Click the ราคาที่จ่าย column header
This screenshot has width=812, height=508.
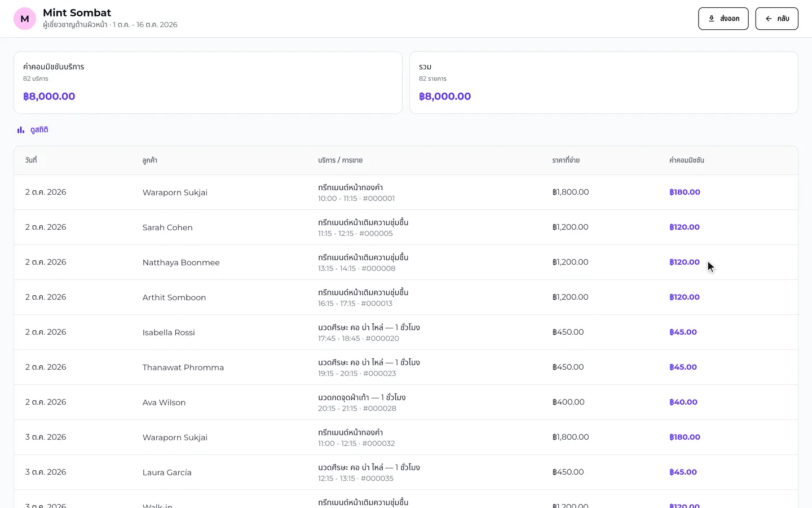click(566, 160)
